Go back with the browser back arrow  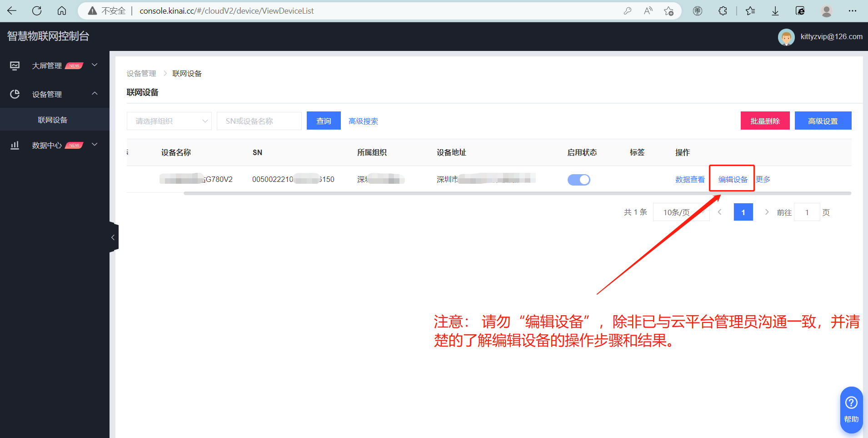pos(12,11)
